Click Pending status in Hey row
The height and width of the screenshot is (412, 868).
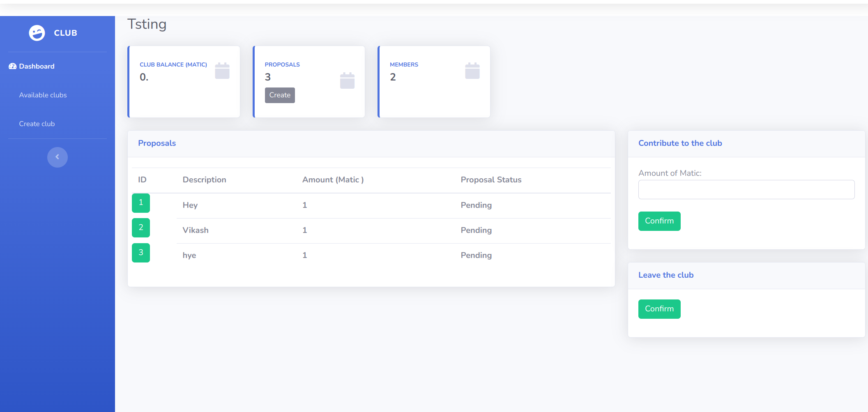476,205
